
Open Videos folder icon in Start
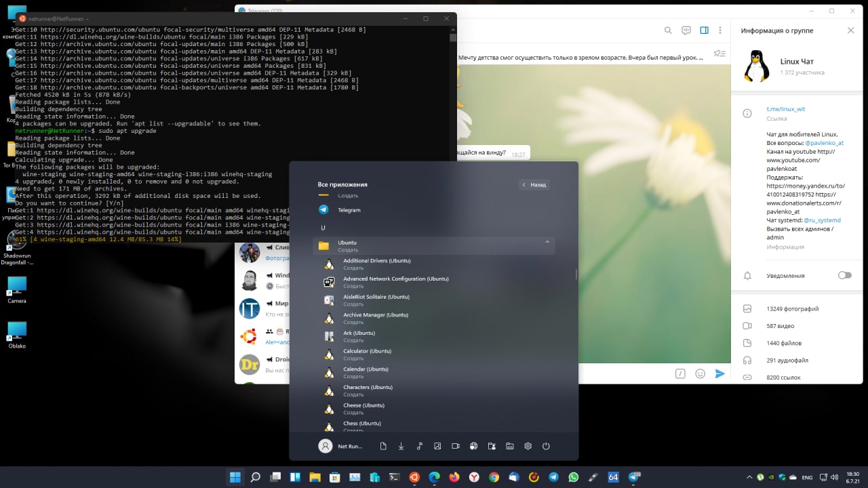pos(456,446)
